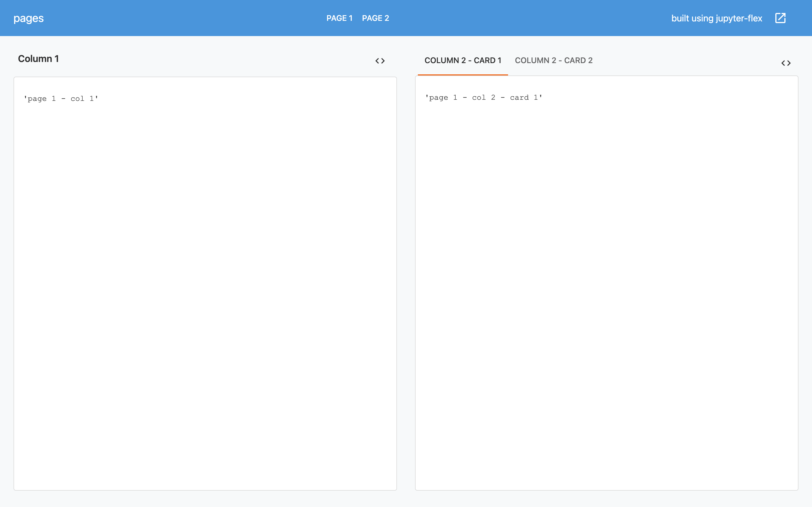The width and height of the screenshot is (812, 507).
Task: Click the 'page 1 - col 1' output text
Action: click(61, 99)
